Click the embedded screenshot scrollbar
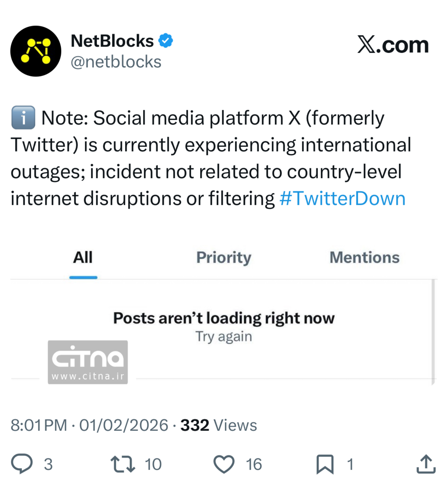 pyautogui.click(x=433, y=331)
